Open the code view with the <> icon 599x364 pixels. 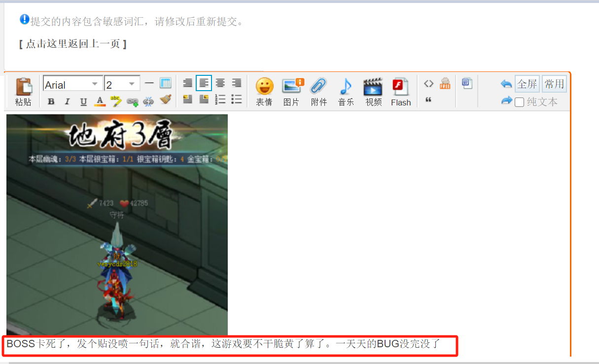point(428,83)
